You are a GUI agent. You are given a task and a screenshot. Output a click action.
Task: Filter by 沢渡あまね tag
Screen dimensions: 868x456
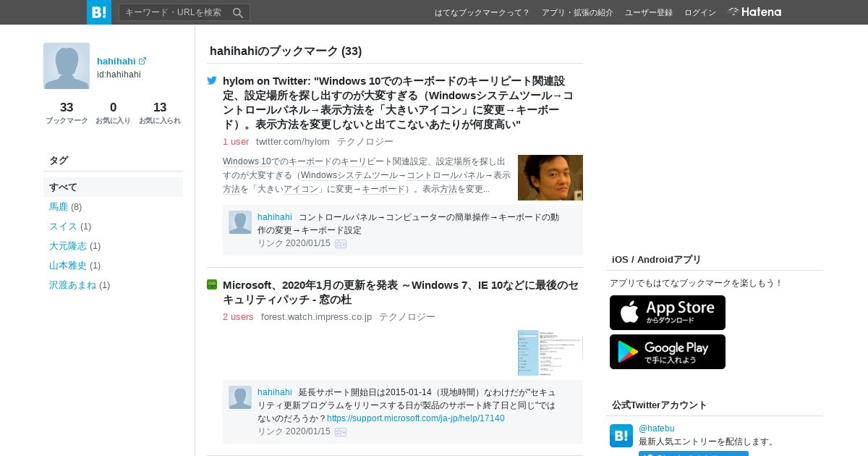coord(72,285)
